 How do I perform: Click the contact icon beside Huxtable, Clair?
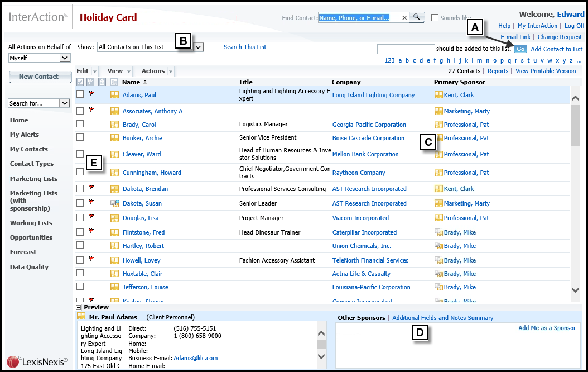[x=114, y=274]
